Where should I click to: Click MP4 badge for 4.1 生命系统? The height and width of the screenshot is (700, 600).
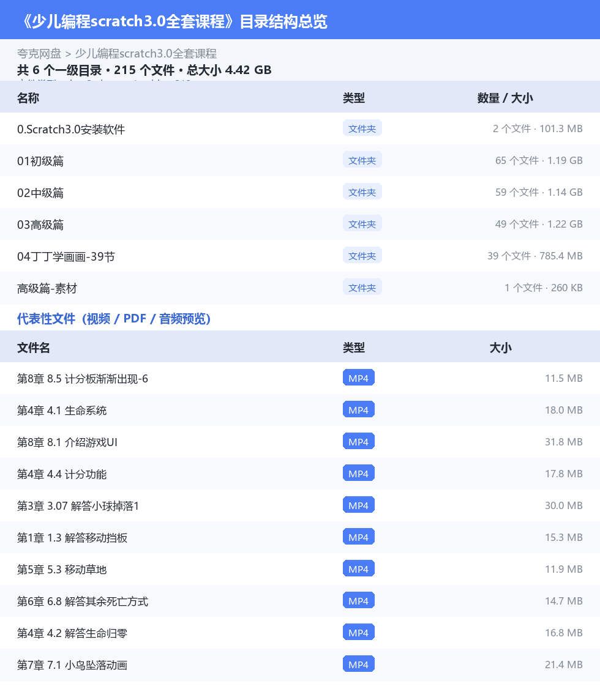coord(358,409)
